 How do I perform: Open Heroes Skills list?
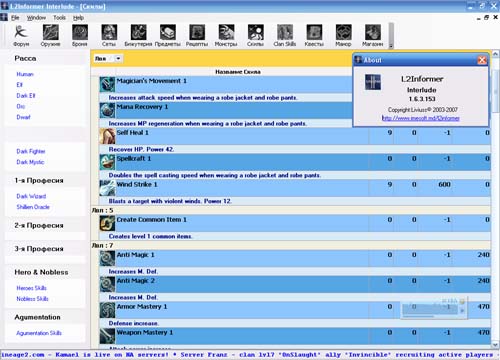[x=31, y=288]
